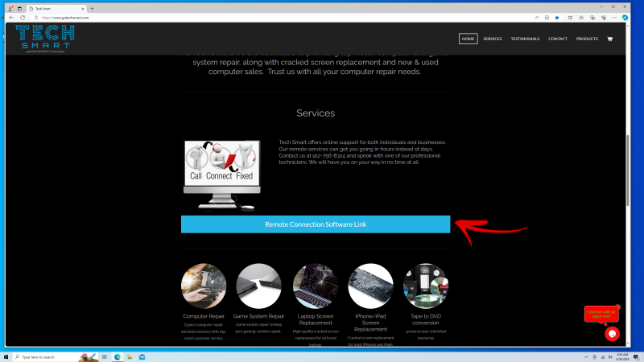Open tab actions menu icon
Screen dimensions: 644x362
pos(19,9)
